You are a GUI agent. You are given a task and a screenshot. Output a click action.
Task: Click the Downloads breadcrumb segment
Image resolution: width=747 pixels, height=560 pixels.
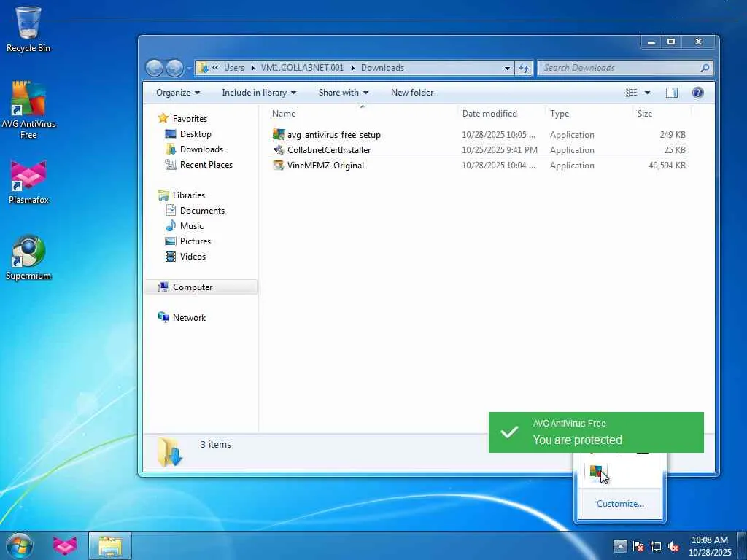coord(382,68)
